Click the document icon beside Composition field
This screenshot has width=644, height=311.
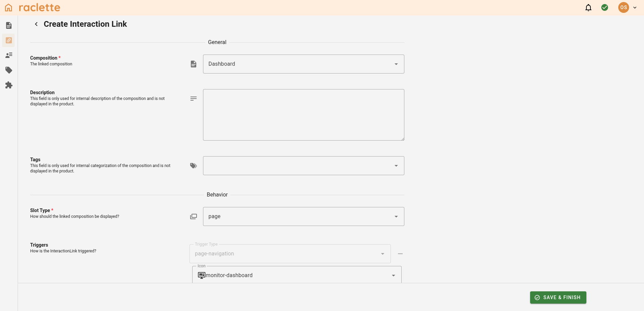(193, 64)
